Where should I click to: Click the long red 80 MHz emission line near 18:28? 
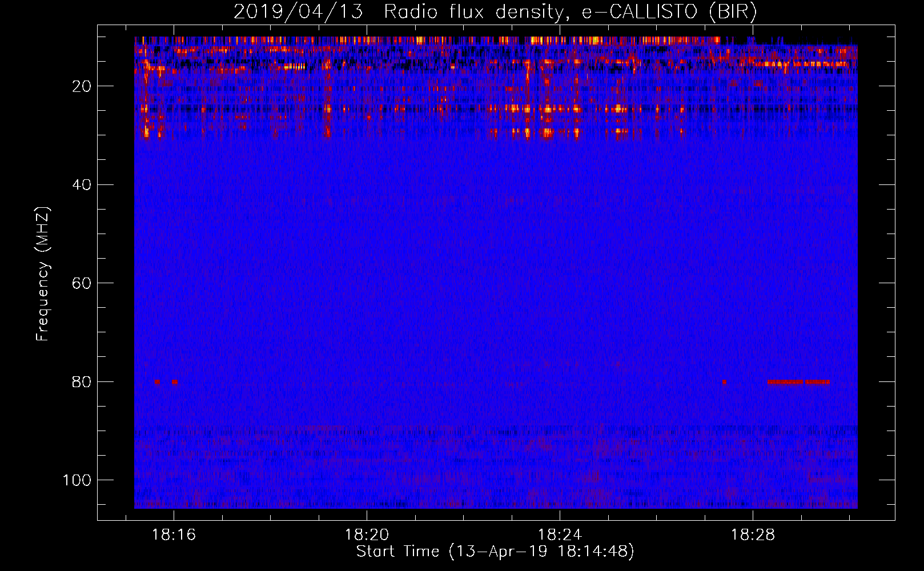[x=798, y=381]
